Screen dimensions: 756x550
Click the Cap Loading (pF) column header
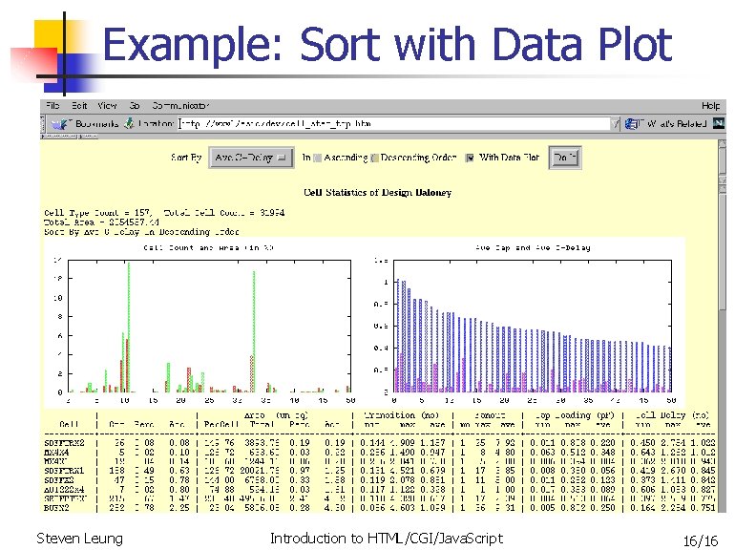575,415
